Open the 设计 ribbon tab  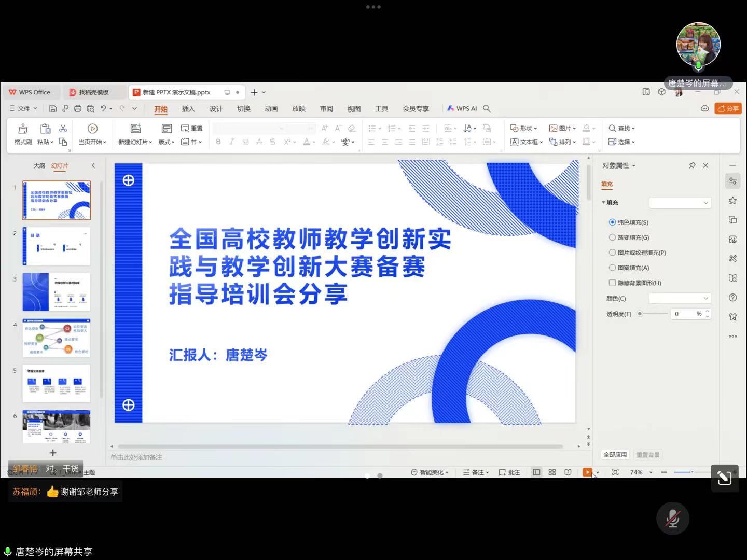pos(216,109)
